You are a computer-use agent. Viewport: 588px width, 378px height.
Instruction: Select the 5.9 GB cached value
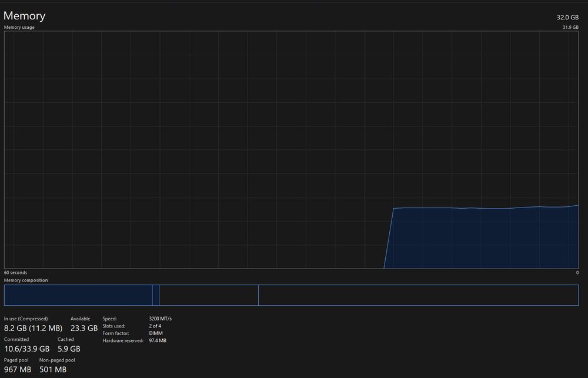[69, 349]
